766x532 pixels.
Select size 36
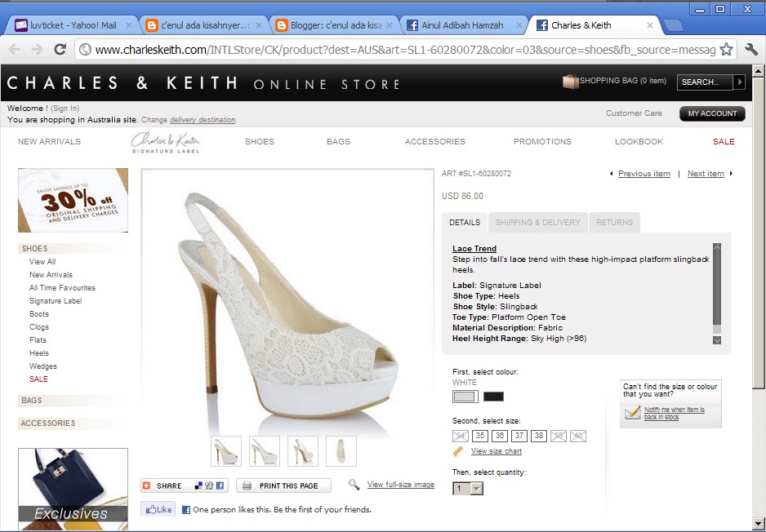(x=500, y=436)
